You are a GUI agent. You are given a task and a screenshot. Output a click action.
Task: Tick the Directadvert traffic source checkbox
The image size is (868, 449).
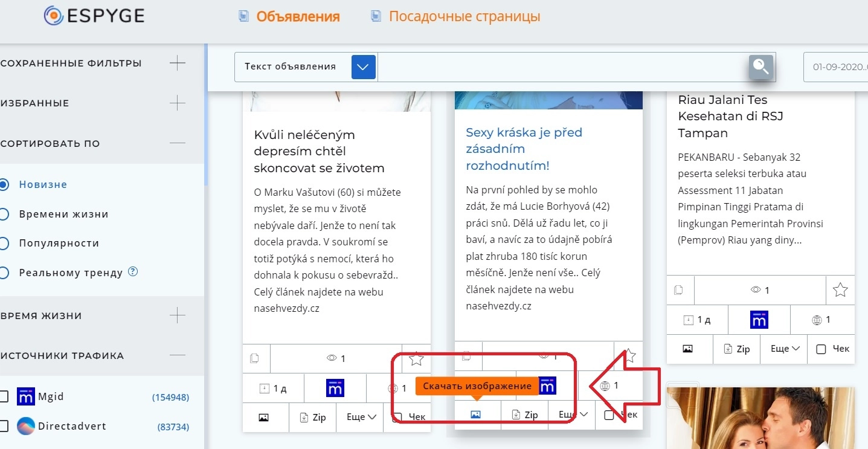tap(4, 426)
